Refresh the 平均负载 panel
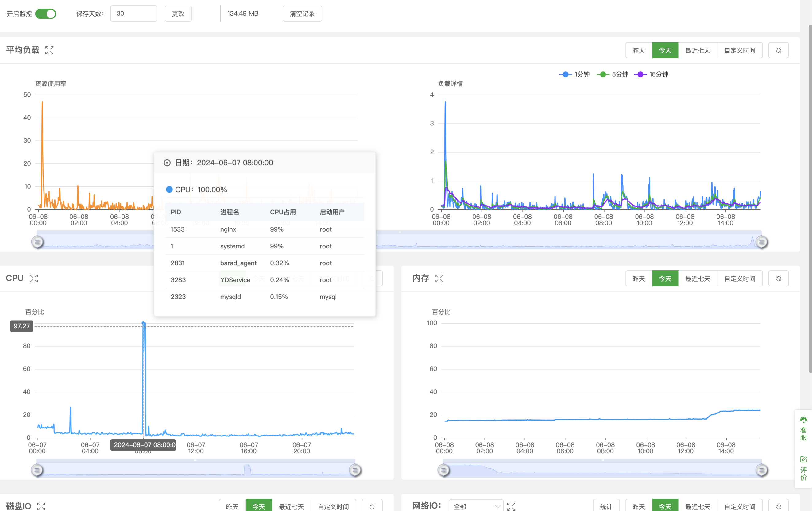The height and width of the screenshot is (511, 812). click(x=778, y=50)
